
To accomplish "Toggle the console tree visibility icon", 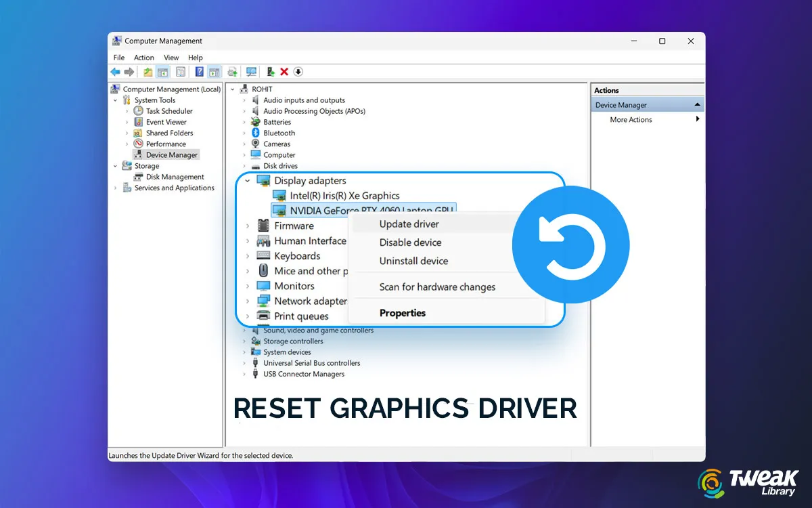I will click(162, 72).
